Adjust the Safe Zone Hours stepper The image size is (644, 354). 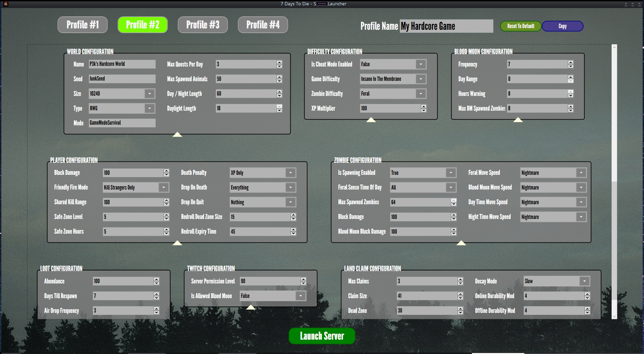tap(167, 232)
